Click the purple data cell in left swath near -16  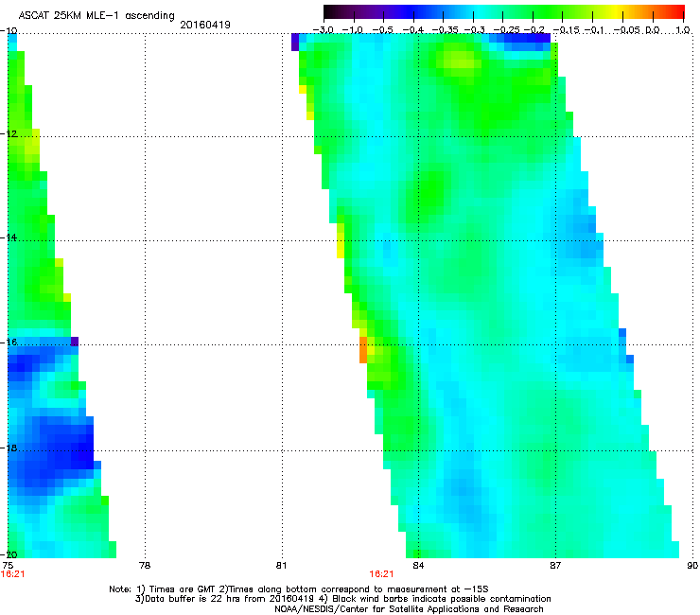click(x=75, y=342)
